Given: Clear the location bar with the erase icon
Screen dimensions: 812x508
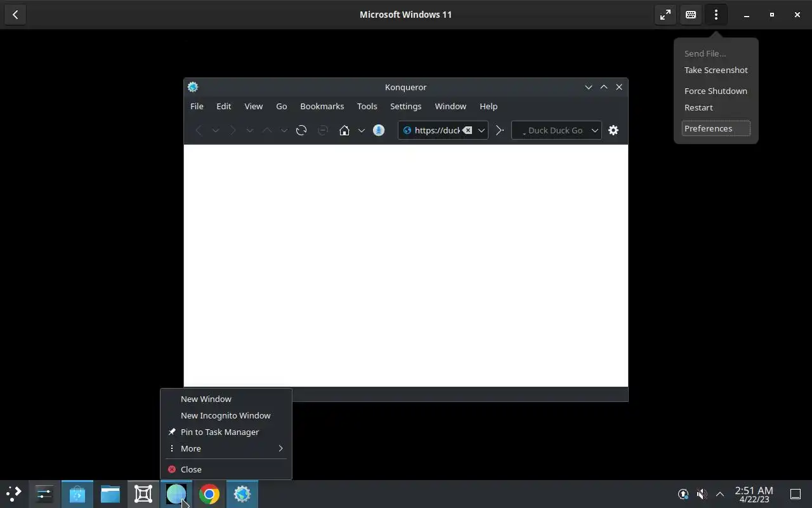Looking at the screenshot, I should pyautogui.click(x=467, y=130).
